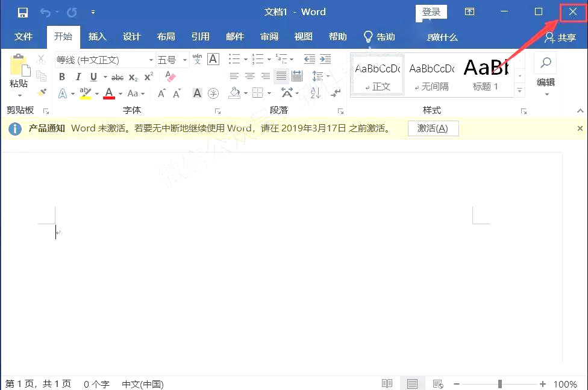Align text left
This screenshot has width=588, height=390.
coord(234,76)
